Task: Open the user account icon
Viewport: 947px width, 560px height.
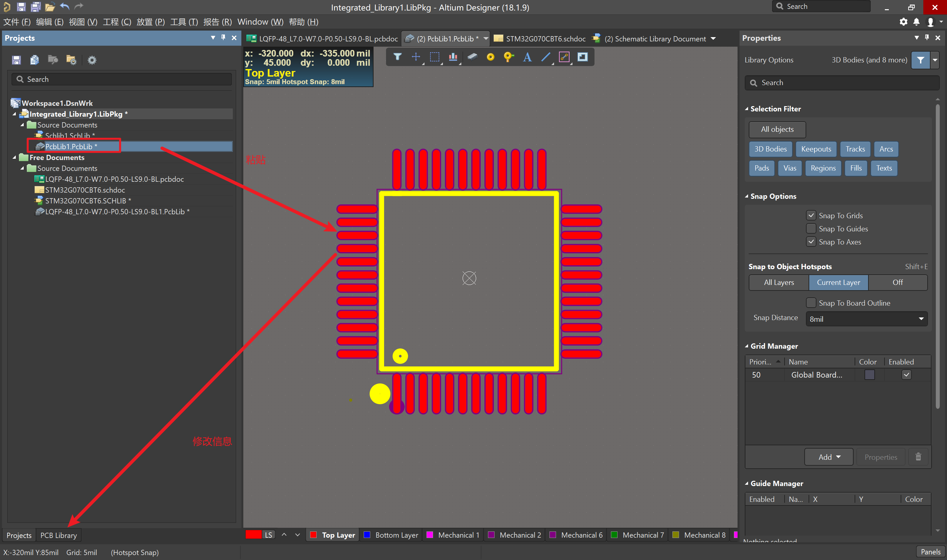Action: pyautogui.click(x=930, y=22)
